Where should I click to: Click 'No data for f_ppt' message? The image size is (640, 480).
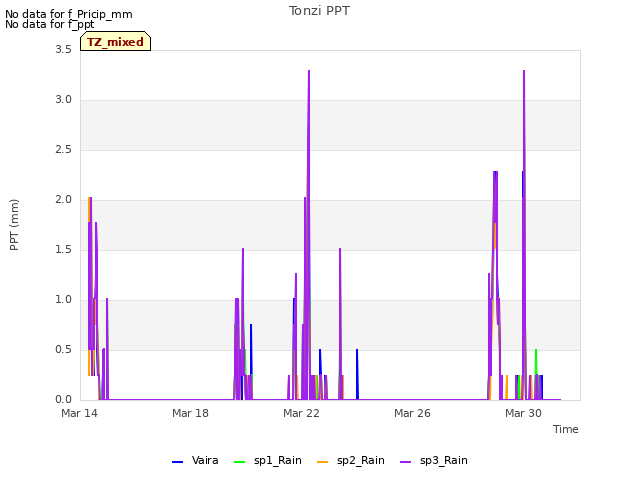pyautogui.click(x=49, y=24)
